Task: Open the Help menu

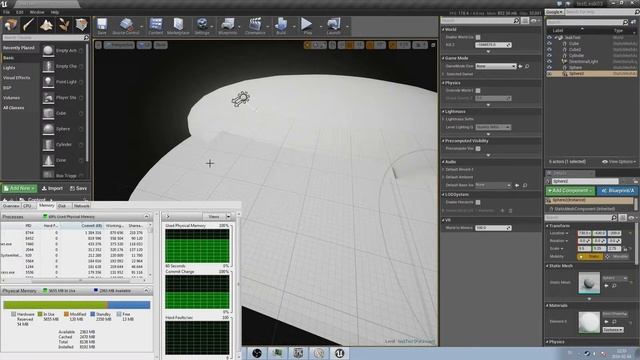Action: [55, 12]
